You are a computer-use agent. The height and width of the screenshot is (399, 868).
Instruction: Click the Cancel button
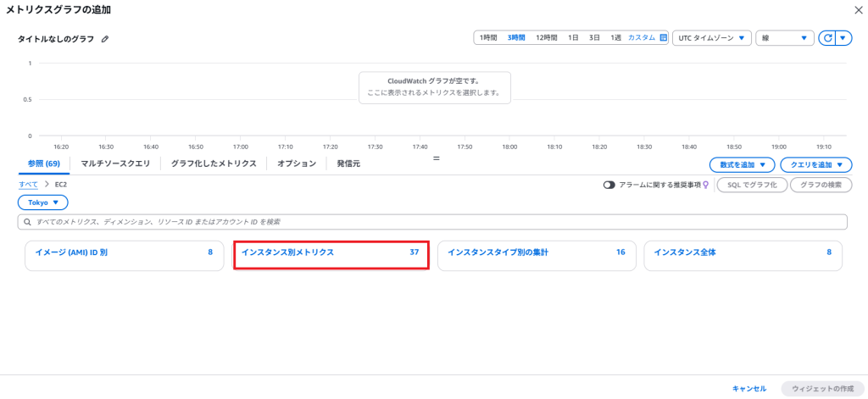(748, 388)
